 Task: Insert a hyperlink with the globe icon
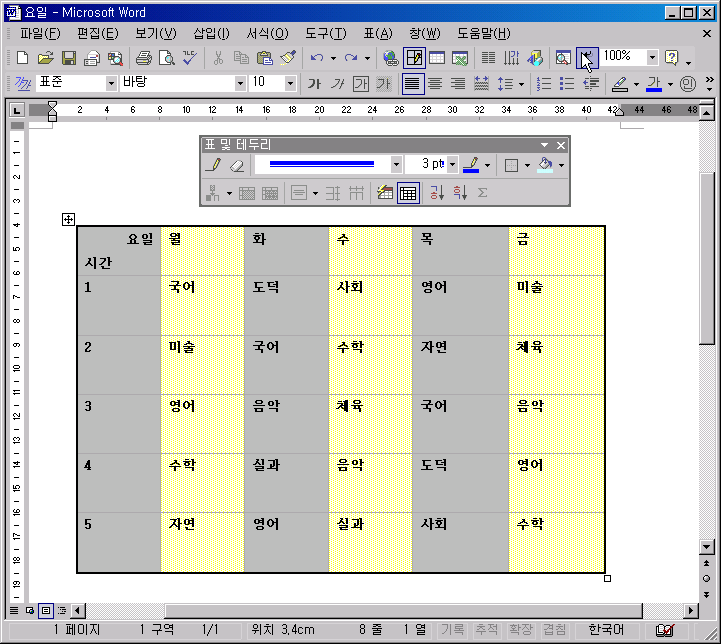[x=391, y=58]
